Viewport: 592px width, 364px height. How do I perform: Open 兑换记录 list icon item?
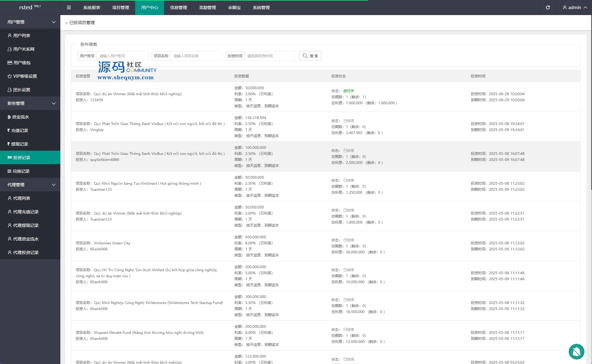click(21, 171)
